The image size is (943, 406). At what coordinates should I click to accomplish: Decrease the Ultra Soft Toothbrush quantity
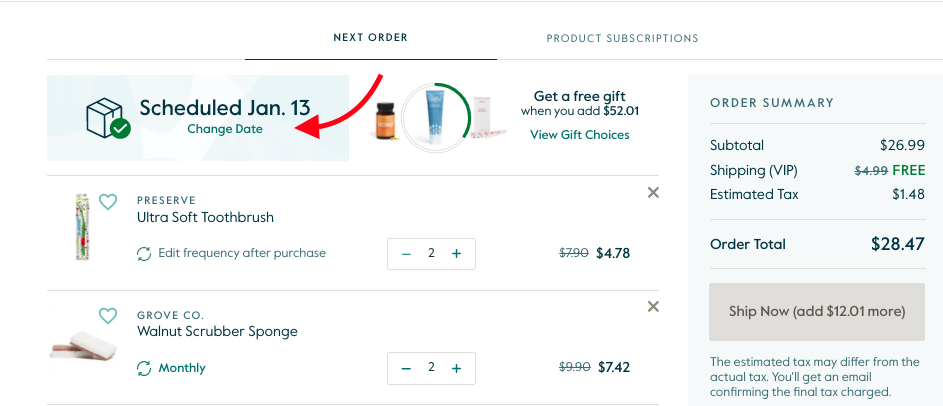coord(406,254)
